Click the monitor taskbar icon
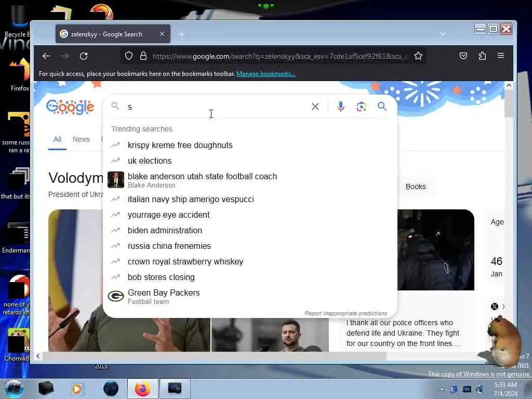 tap(175, 389)
